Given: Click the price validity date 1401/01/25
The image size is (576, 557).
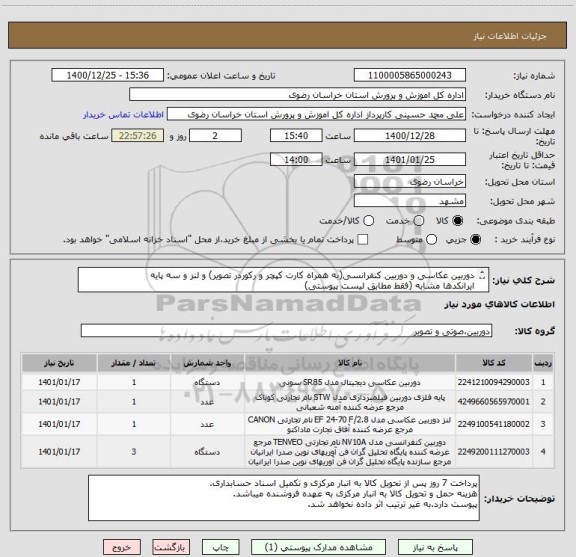Looking at the screenshot, I should pyautogui.click(x=410, y=159).
